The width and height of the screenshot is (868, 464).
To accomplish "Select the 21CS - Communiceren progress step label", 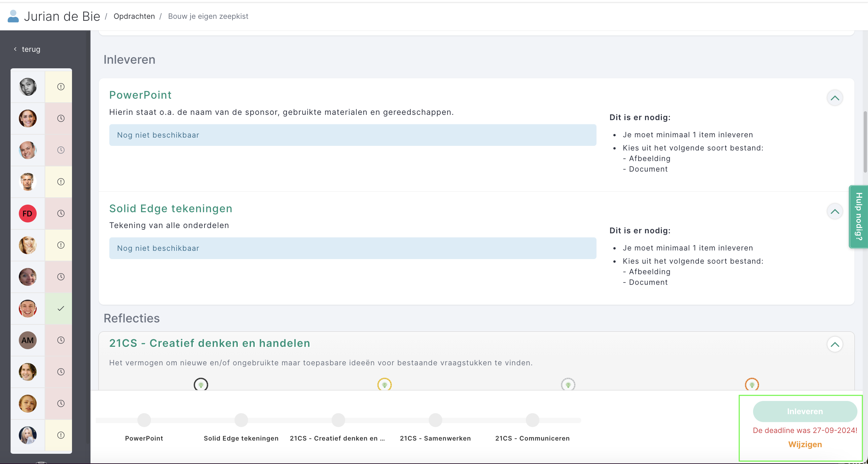I will (x=532, y=438).
